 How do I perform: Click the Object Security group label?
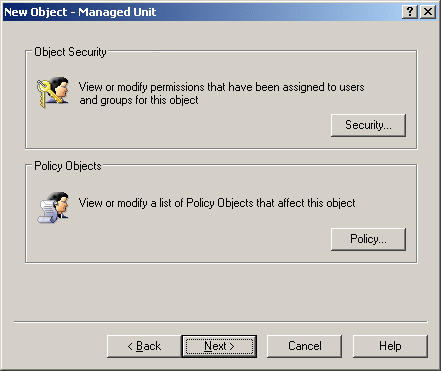coord(70,52)
